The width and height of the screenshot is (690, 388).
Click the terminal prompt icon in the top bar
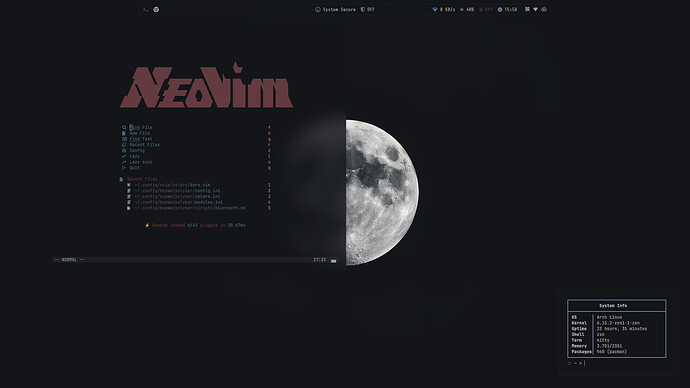[x=145, y=9]
